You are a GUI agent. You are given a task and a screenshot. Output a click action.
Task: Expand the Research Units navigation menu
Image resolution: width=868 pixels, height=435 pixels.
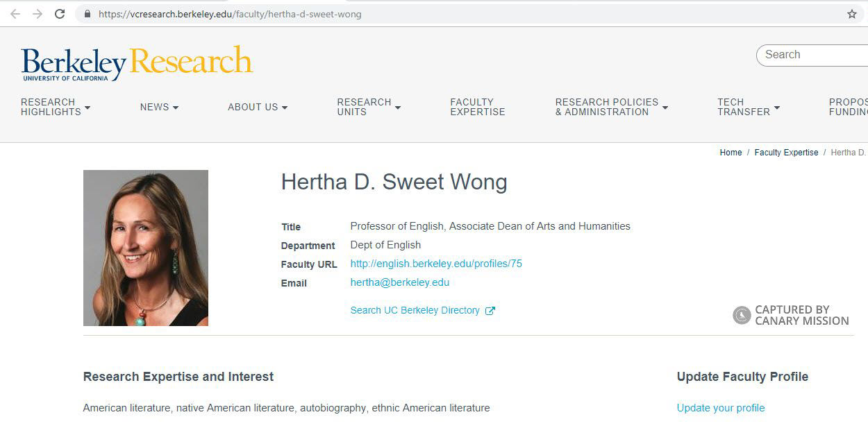coord(368,107)
